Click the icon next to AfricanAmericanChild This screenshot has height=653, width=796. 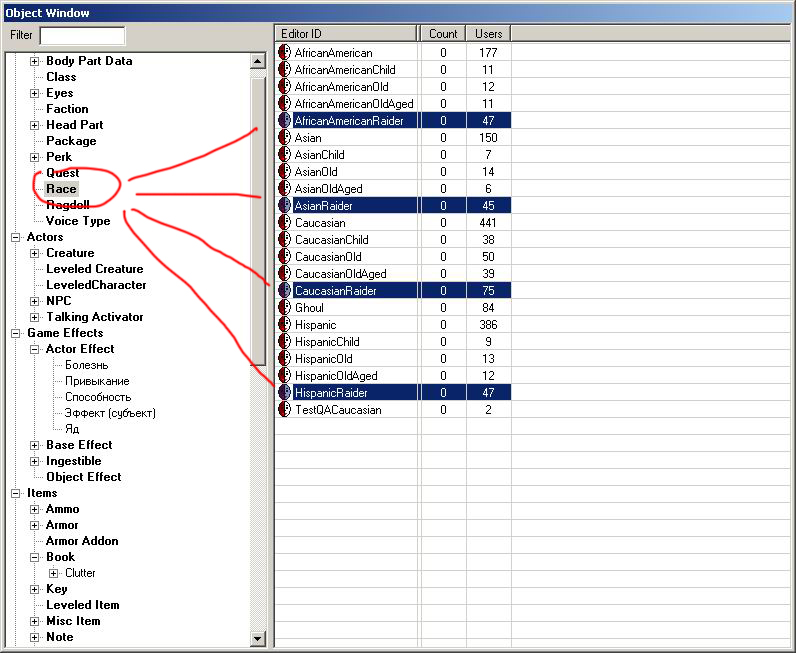285,70
